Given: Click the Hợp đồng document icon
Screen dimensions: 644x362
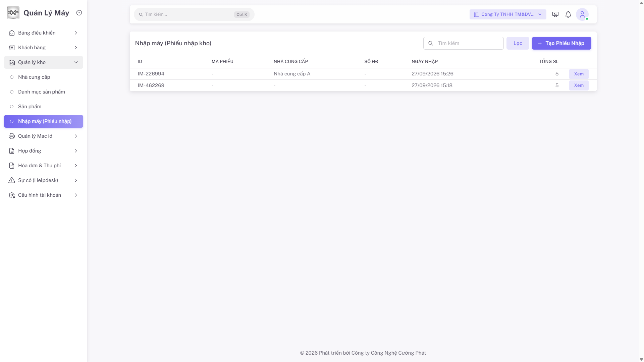Looking at the screenshot, I should tap(12, 151).
